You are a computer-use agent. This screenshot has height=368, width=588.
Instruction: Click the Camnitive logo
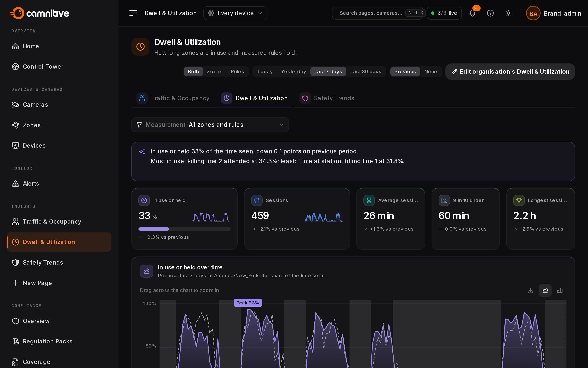pos(40,13)
